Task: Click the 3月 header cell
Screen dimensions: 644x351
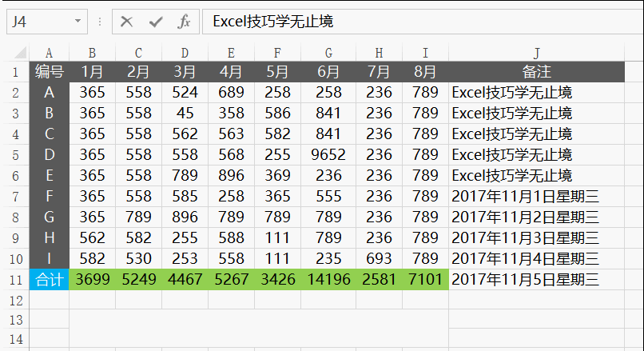Action: pos(185,72)
